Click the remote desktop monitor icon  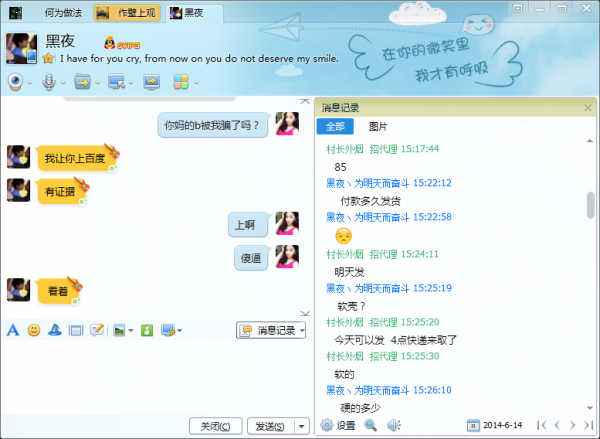point(116,82)
